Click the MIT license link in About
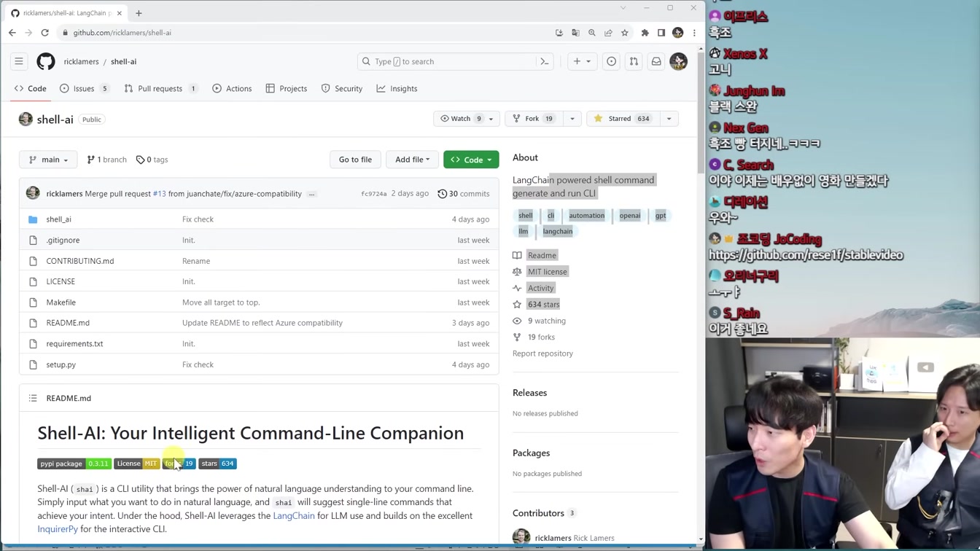The width and height of the screenshot is (980, 551). click(547, 271)
